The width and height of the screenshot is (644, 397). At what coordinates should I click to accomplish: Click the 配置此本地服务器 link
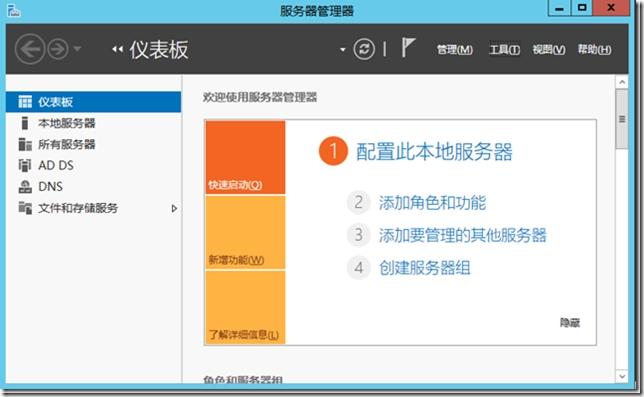click(434, 151)
